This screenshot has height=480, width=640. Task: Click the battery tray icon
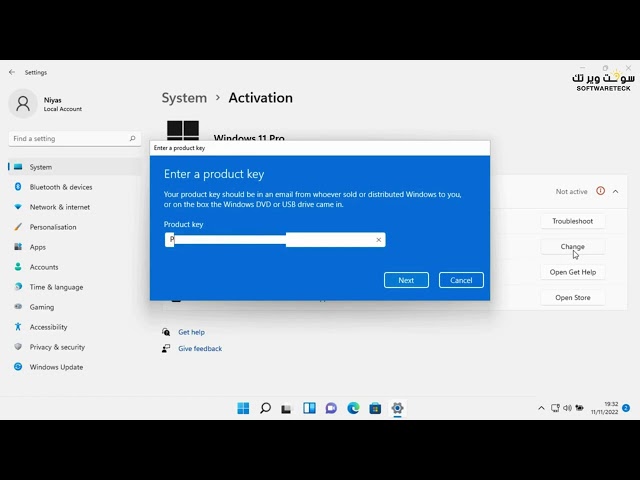(579, 408)
